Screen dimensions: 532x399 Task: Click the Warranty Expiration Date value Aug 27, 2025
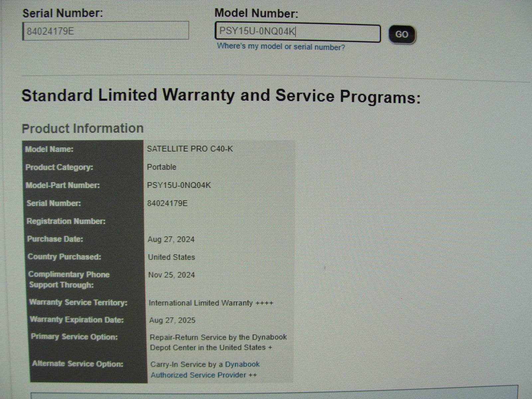[172, 321]
